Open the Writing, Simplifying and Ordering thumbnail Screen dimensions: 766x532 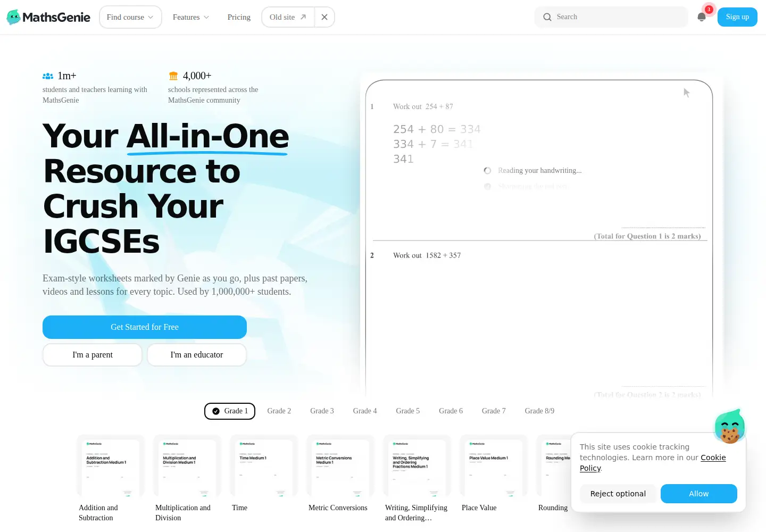[x=417, y=467]
